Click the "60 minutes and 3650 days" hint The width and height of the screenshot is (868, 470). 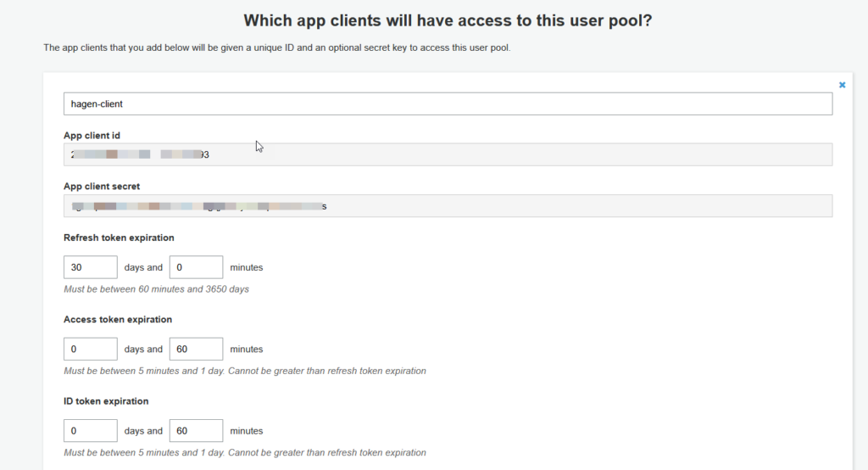(x=156, y=289)
